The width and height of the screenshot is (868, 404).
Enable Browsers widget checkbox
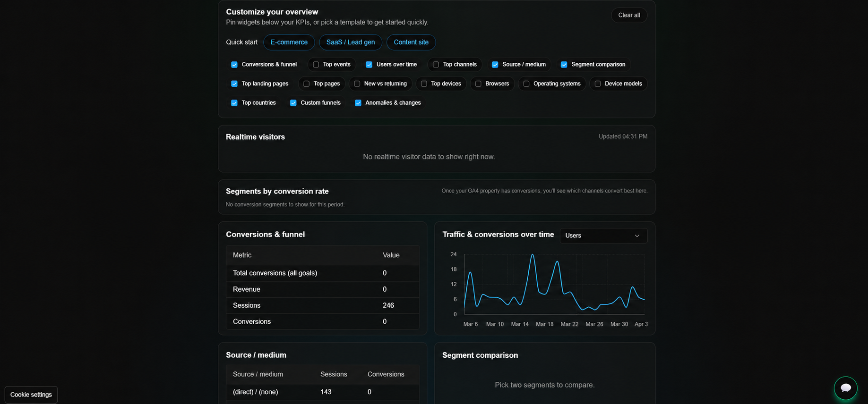click(x=478, y=84)
